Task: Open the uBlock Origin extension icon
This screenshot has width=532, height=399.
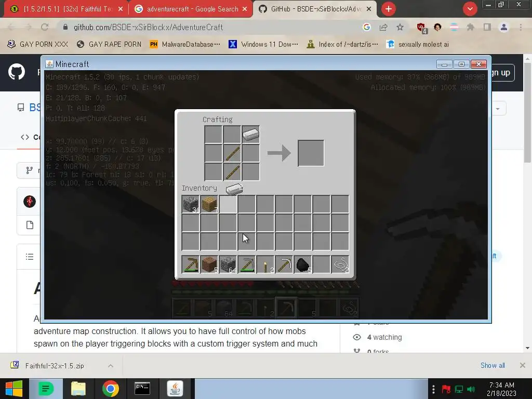Action: tap(421, 28)
